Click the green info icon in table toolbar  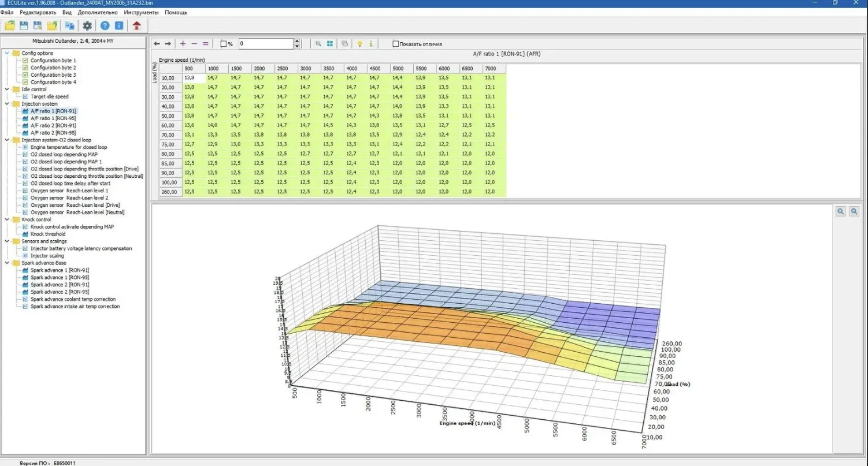tap(370, 44)
